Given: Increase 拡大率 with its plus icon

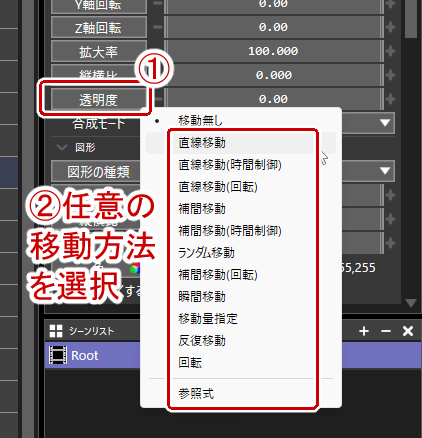Looking at the screenshot, I should coord(390,51).
